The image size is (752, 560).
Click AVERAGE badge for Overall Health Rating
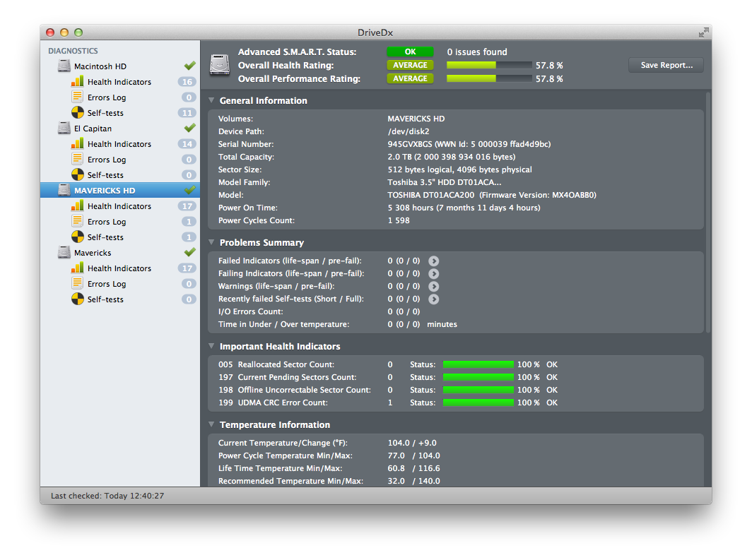click(x=410, y=65)
